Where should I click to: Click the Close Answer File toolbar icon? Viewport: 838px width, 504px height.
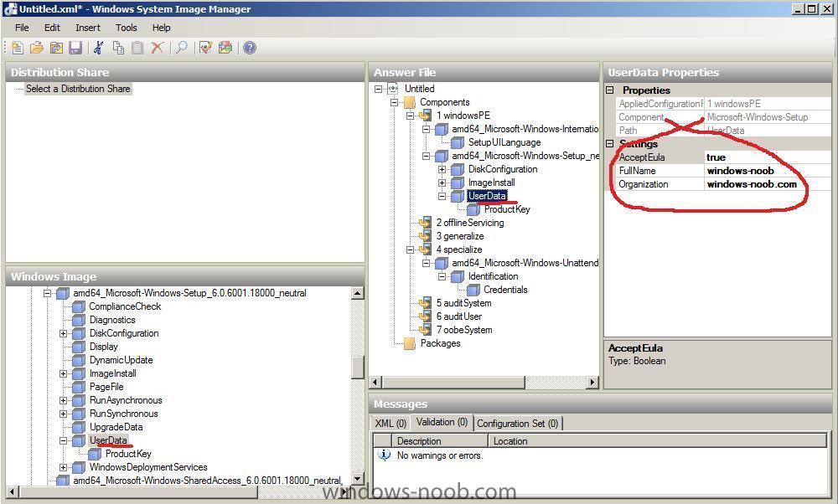tap(56, 48)
